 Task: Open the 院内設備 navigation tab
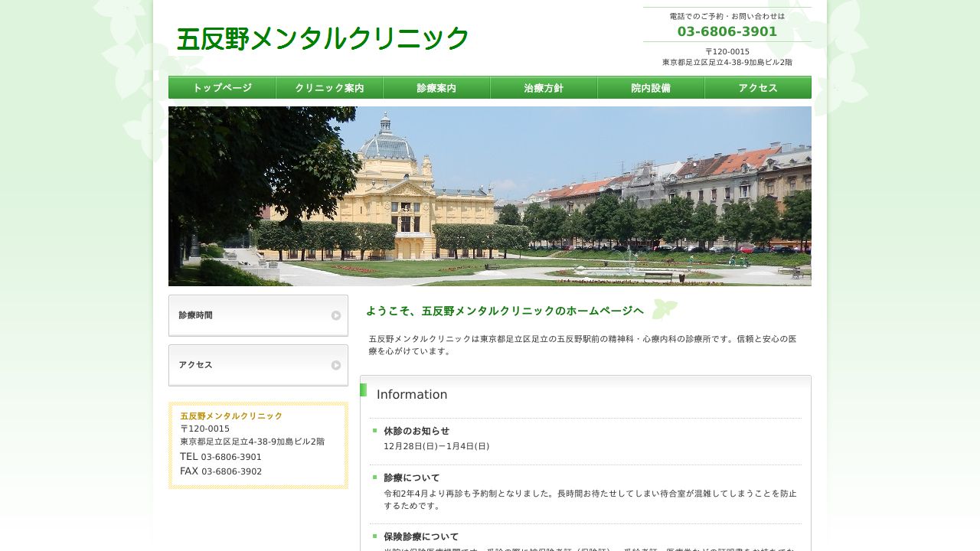tap(651, 88)
